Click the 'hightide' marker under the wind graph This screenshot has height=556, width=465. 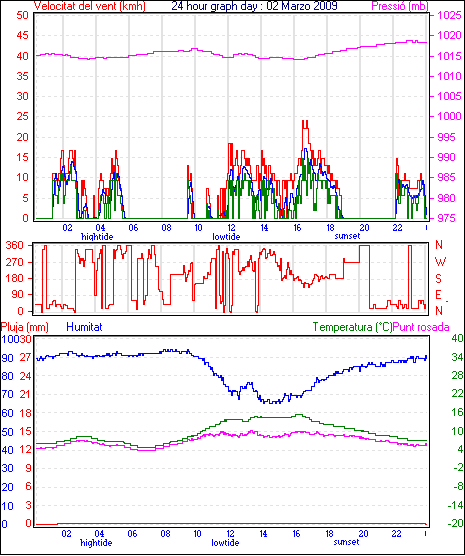pos(97,237)
